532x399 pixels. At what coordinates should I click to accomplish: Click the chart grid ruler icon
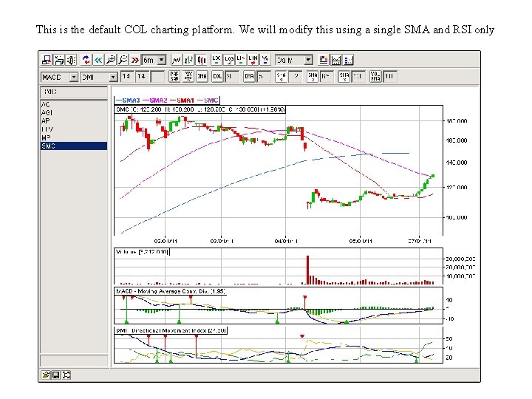(336, 60)
